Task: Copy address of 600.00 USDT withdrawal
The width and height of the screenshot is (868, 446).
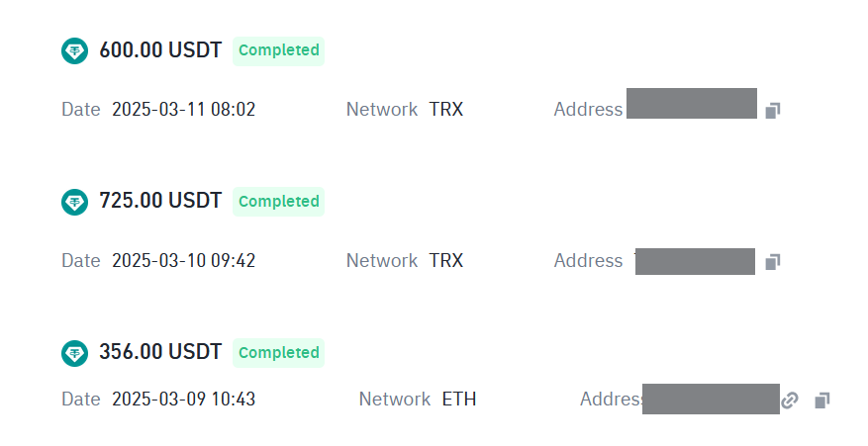Action: click(x=773, y=110)
